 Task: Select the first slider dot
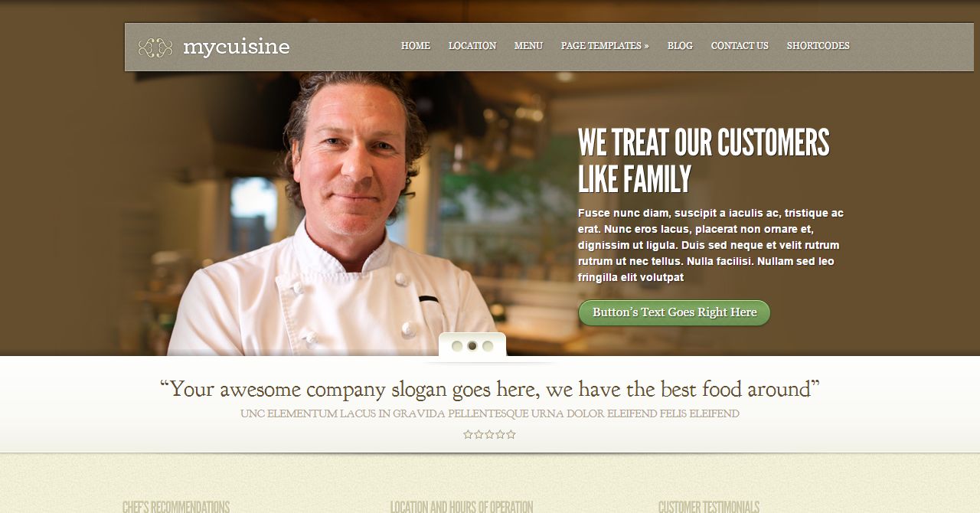(457, 346)
